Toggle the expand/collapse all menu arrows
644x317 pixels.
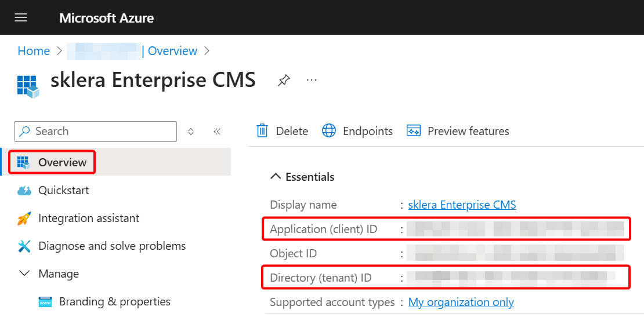click(190, 131)
